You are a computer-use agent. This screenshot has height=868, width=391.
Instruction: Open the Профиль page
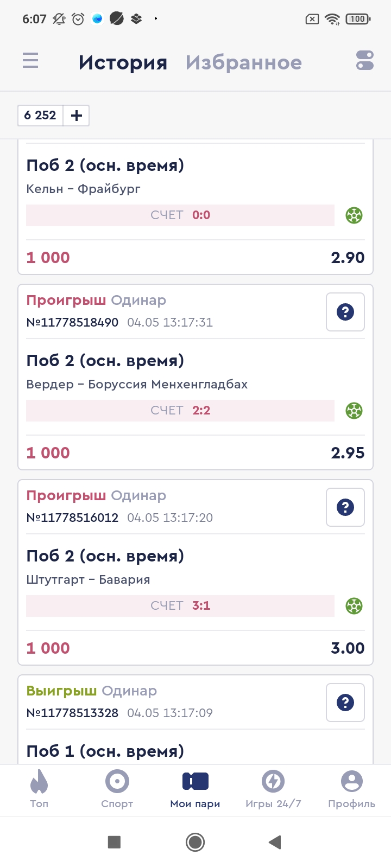[x=351, y=789]
